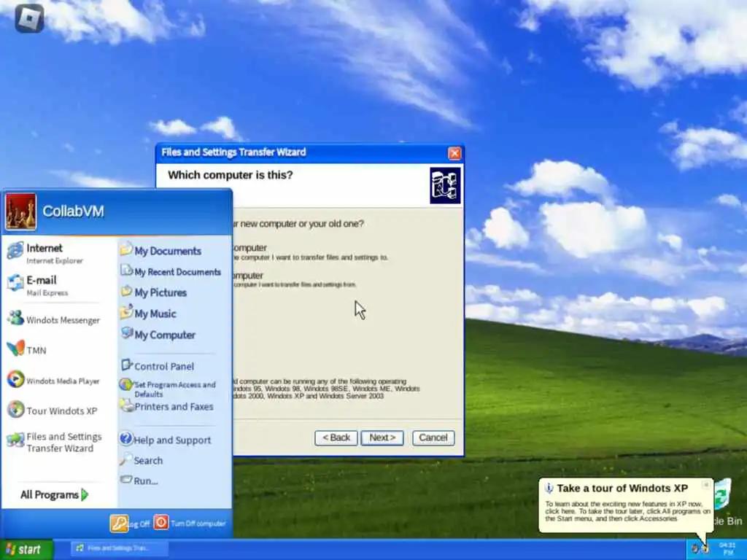
Task: Click the Turn Off computer power icon
Action: click(x=161, y=522)
